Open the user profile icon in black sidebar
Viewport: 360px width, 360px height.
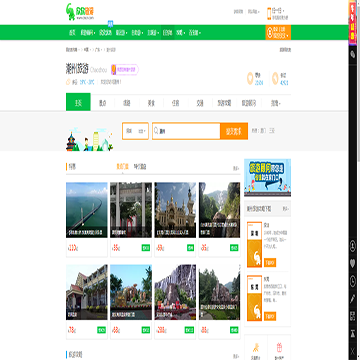point(353,246)
